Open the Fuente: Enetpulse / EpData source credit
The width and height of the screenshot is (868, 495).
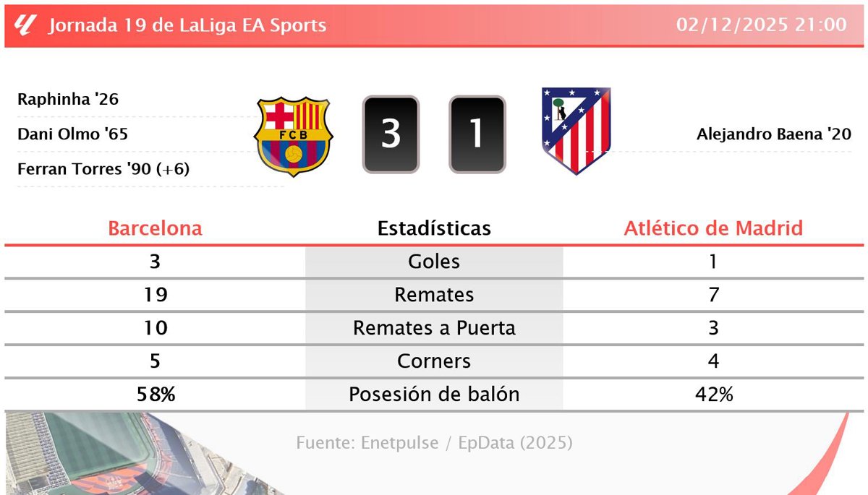coord(434,442)
